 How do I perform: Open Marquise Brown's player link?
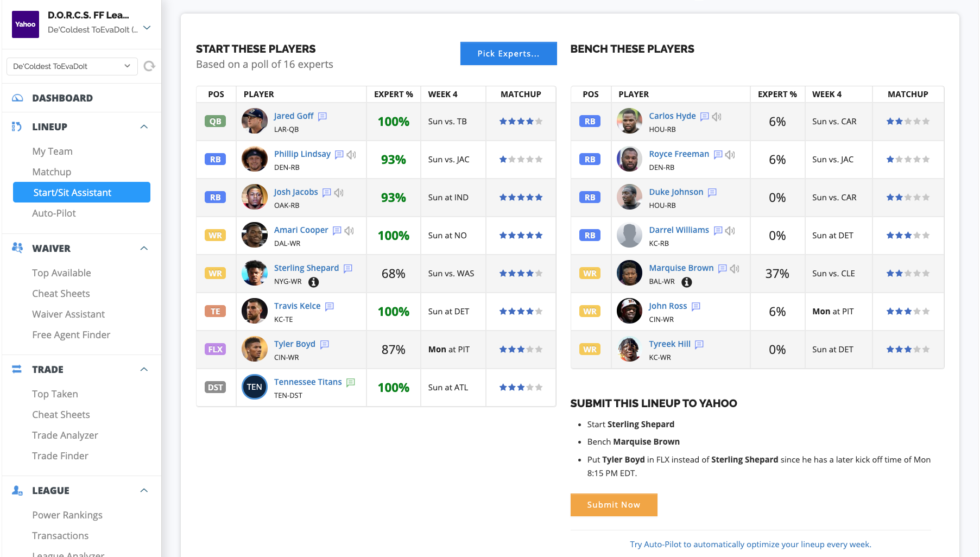681,268
